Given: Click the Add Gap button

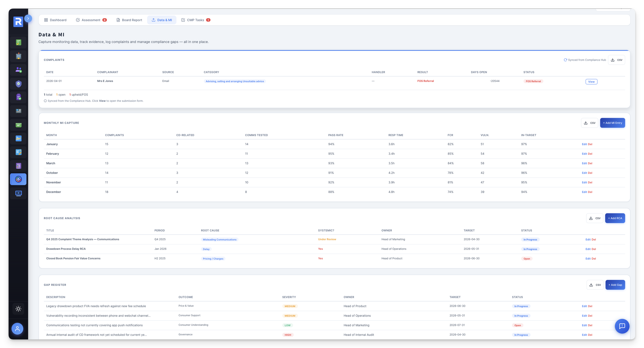Looking at the screenshot, I should pos(615,285).
